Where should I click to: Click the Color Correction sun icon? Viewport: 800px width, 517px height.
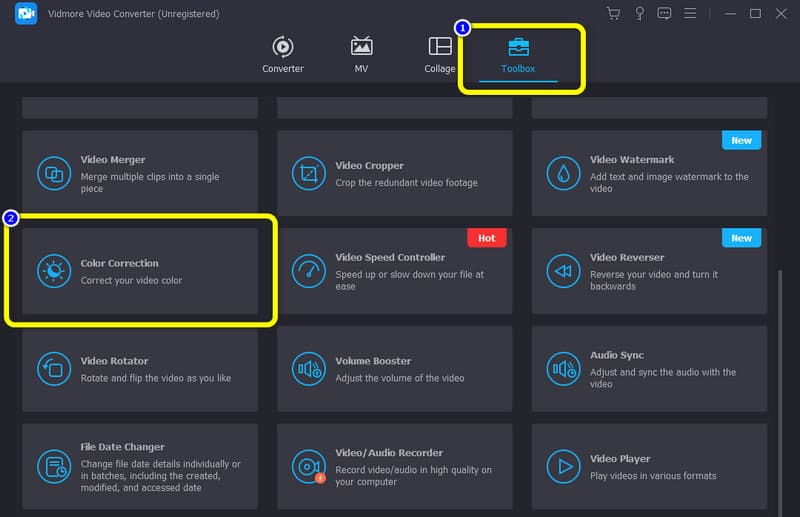(52, 271)
